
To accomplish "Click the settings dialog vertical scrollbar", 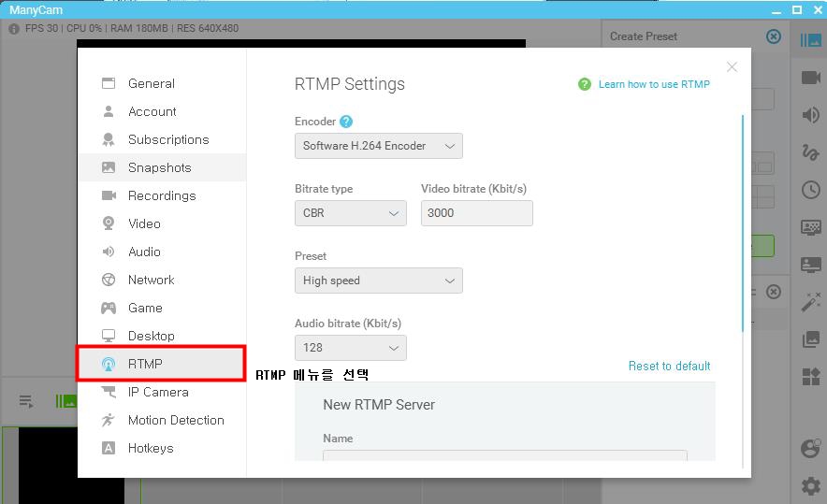I will pyautogui.click(x=743, y=223).
